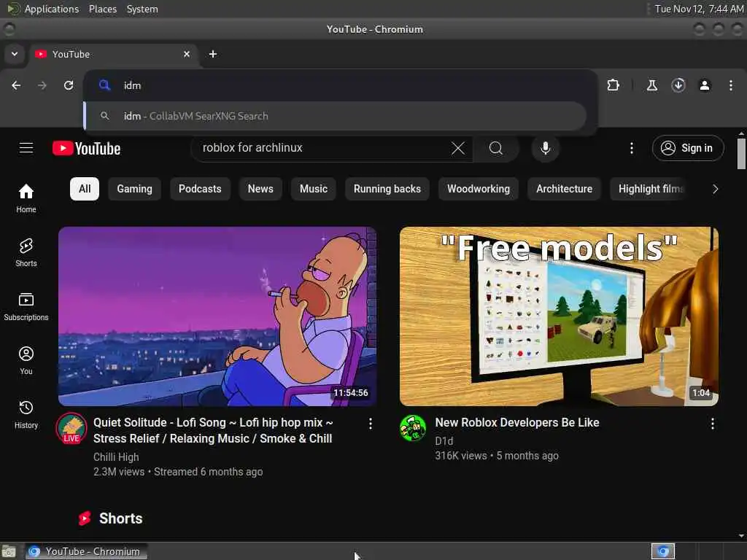Viewport: 747px width, 560px height.
Task: Expand the tab search dropdown arrow
Action: coord(15,54)
